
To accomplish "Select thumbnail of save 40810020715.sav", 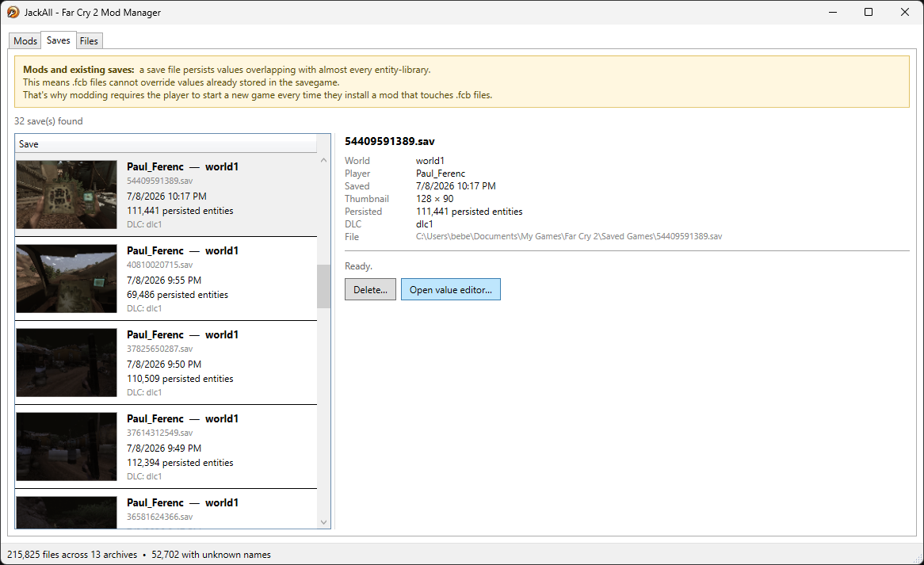I will tap(67, 279).
